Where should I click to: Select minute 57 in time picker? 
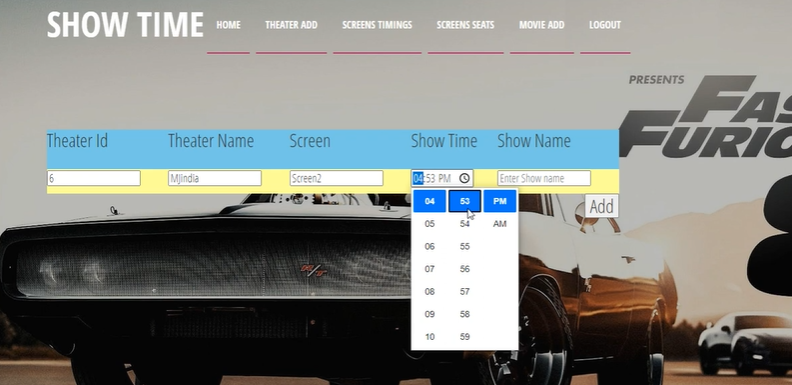pos(465,292)
